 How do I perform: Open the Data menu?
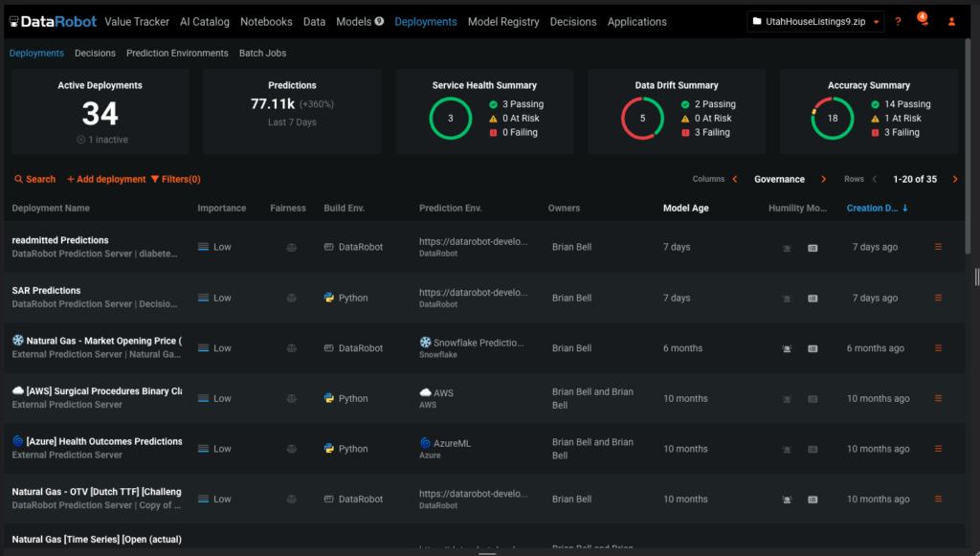click(x=314, y=22)
